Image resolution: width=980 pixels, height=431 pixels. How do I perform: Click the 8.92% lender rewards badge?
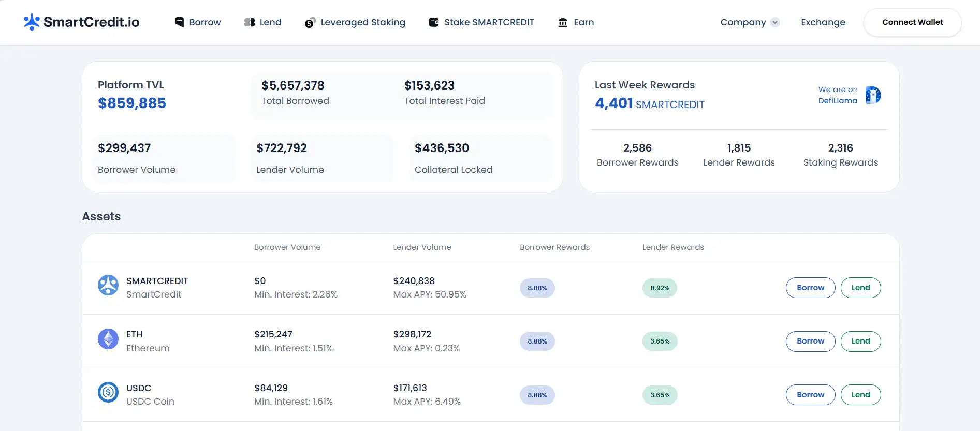[660, 288]
